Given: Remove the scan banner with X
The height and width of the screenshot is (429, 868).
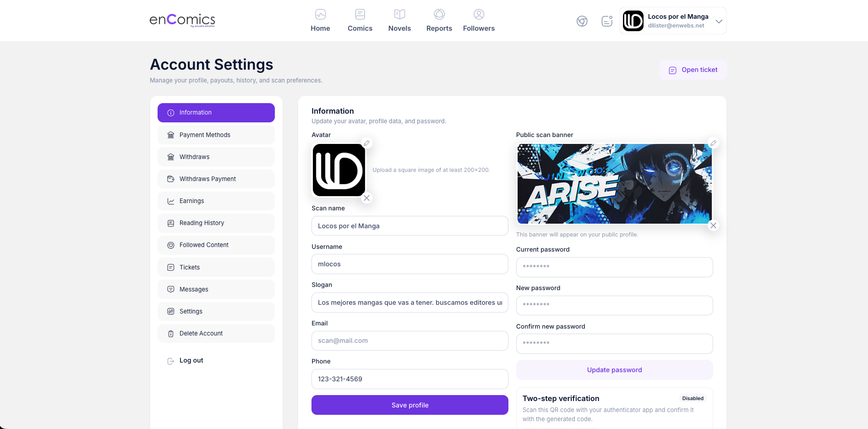Looking at the screenshot, I should [x=713, y=225].
